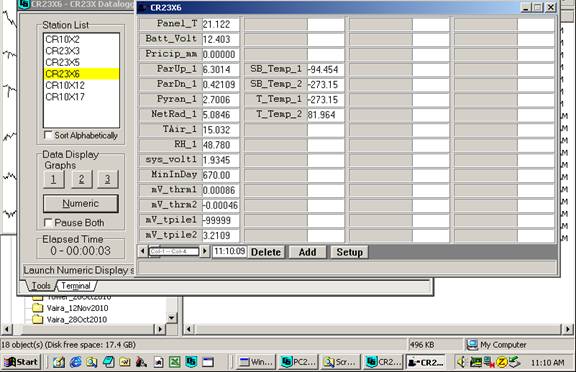Switch to the Tools tab

tap(41, 285)
